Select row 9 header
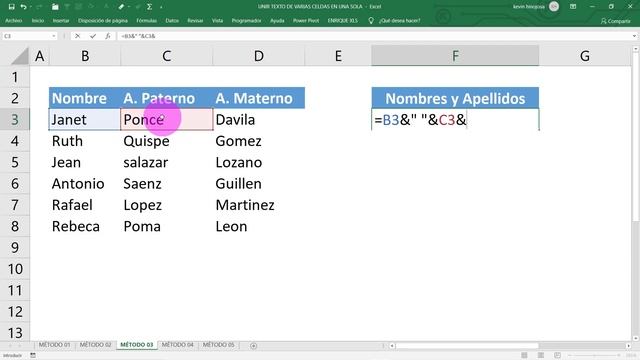This screenshot has width=640, height=360. [x=15, y=248]
